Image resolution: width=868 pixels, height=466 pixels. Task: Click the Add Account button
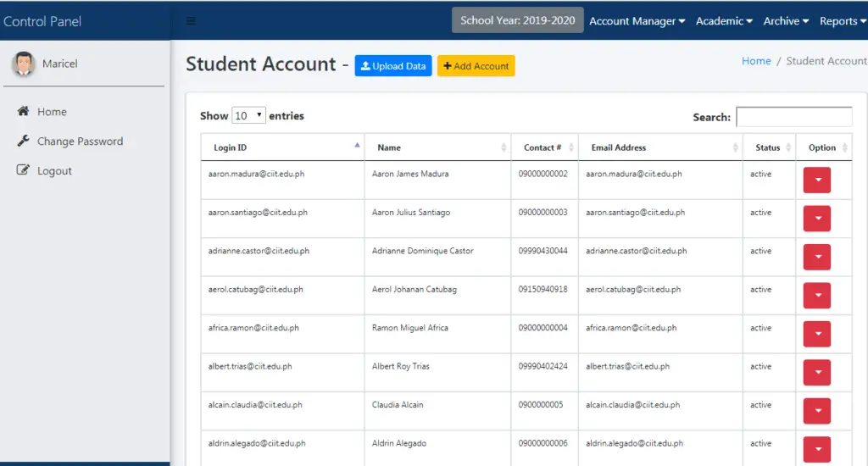(476, 66)
